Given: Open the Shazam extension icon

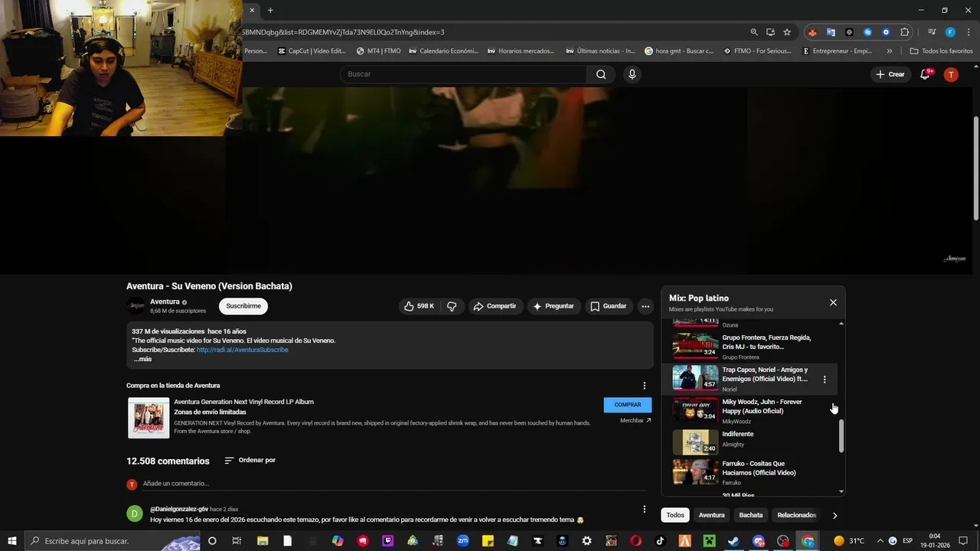Looking at the screenshot, I should tap(867, 32).
